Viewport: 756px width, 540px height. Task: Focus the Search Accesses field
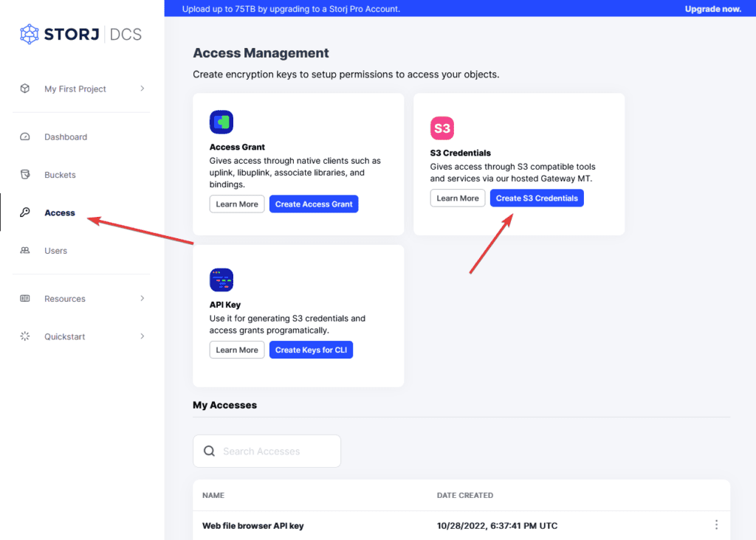267,451
